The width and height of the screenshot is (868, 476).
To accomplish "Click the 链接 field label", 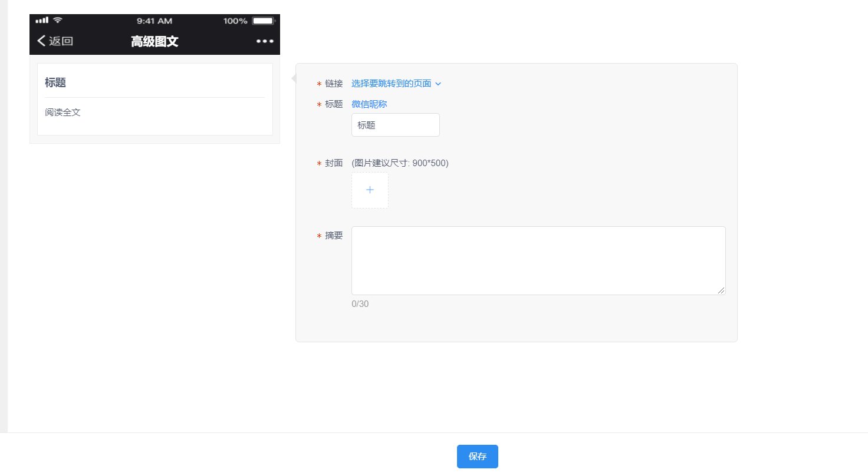I will coord(334,84).
